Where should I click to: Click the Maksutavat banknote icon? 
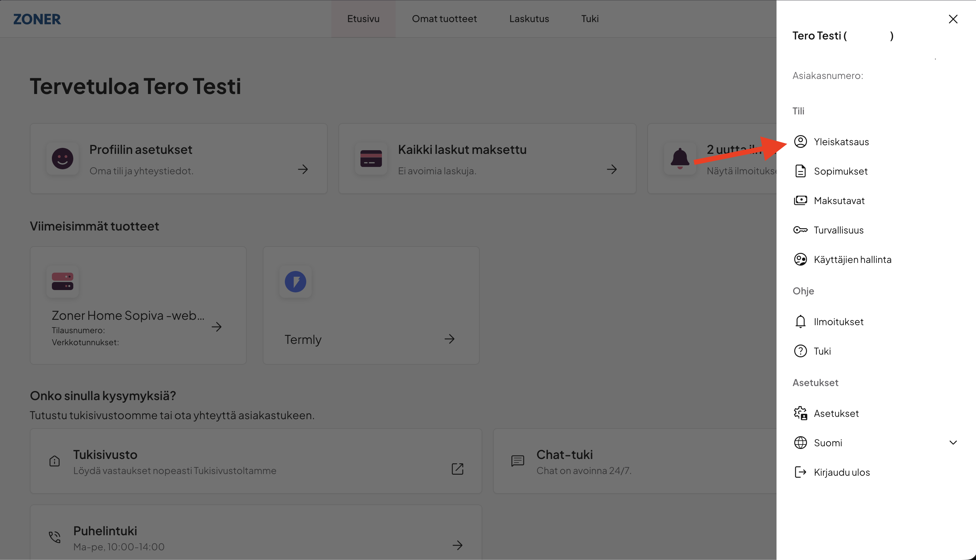click(x=800, y=200)
